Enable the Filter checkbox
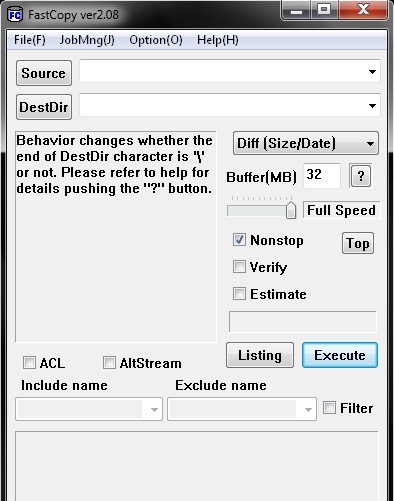 (x=329, y=408)
